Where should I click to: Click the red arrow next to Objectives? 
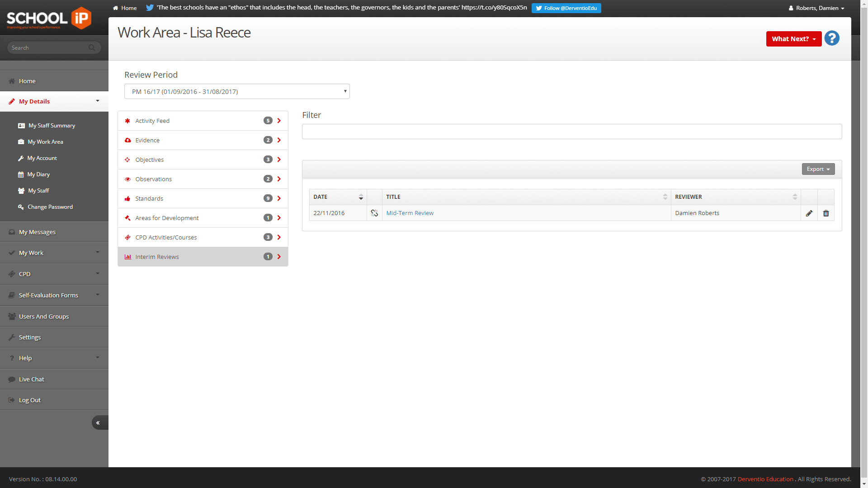[x=279, y=160]
